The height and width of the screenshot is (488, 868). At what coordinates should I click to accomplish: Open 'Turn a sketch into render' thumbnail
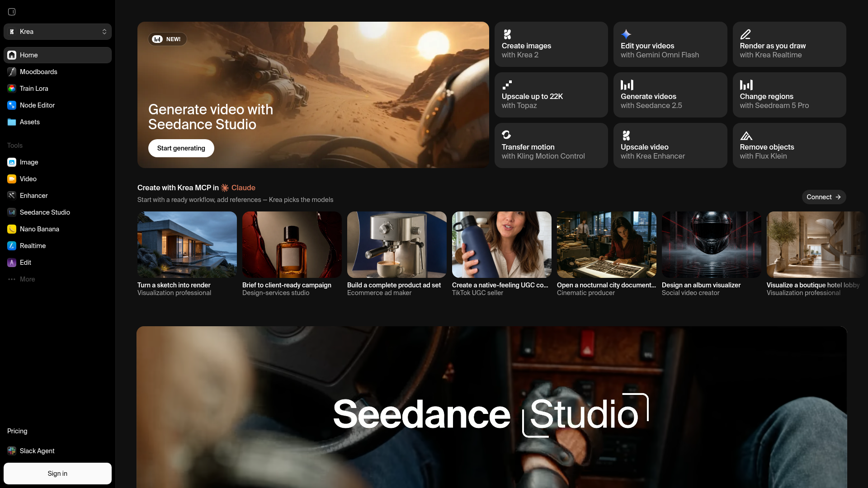pos(187,244)
